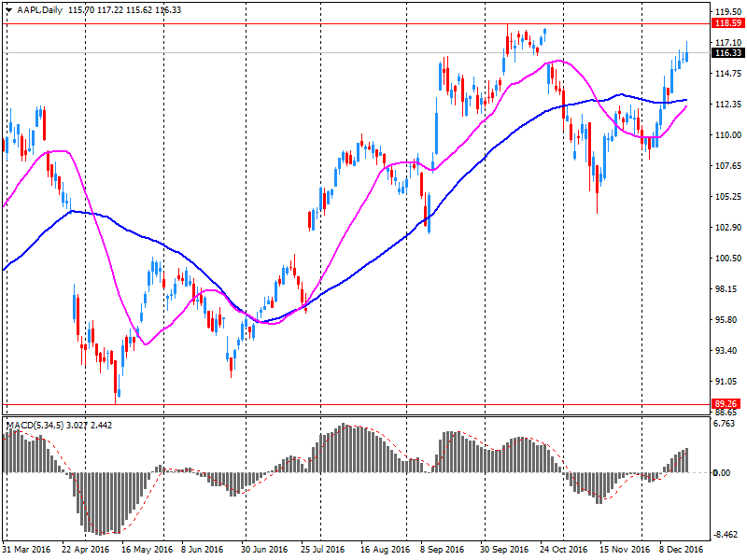
Task: Click the 24 Oct 2016 date label
Action: coord(564,549)
